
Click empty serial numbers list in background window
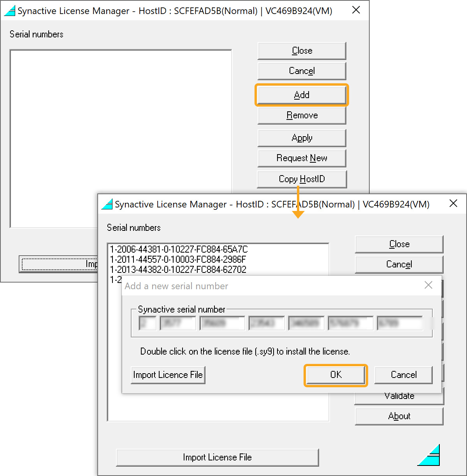coord(121,139)
